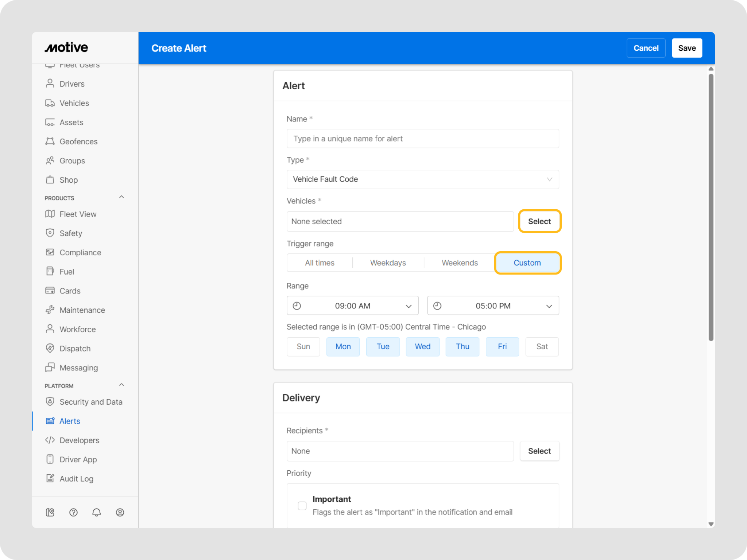747x560 pixels.
Task: Check the Important priority checkbox
Action: [x=302, y=506]
